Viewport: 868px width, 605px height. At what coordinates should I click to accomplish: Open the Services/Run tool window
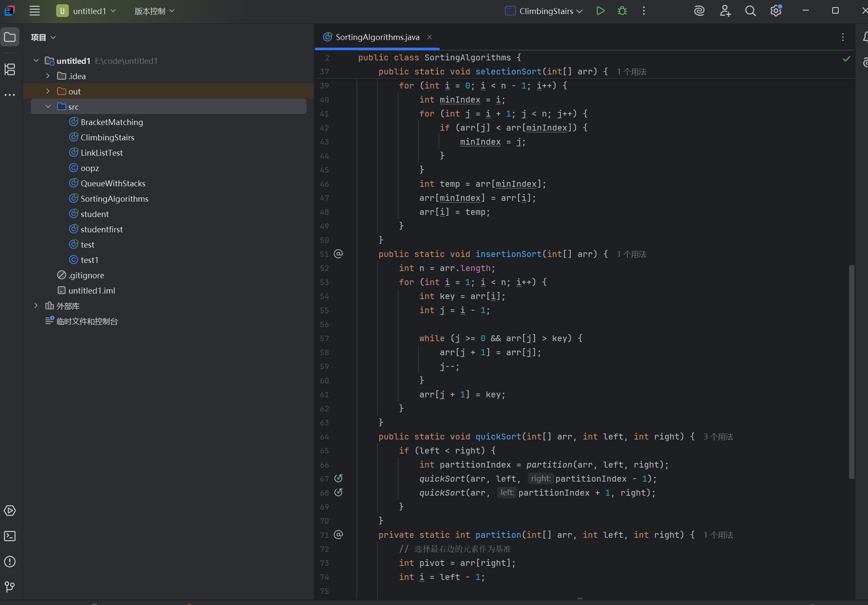10,511
